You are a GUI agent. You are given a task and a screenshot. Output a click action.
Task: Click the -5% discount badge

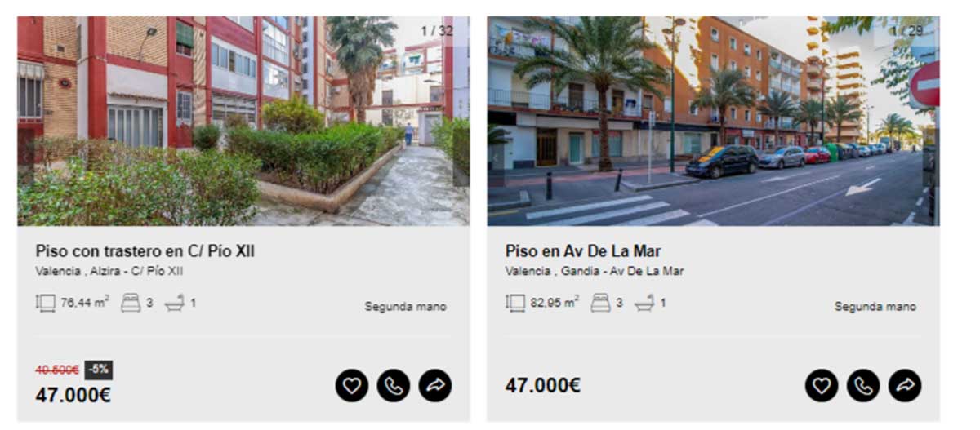click(98, 370)
